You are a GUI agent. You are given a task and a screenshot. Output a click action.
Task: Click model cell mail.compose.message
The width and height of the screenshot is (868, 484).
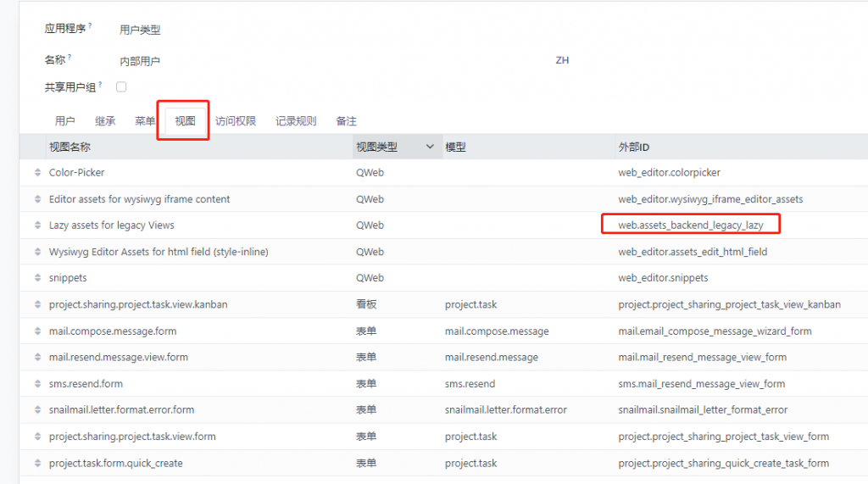(497, 331)
